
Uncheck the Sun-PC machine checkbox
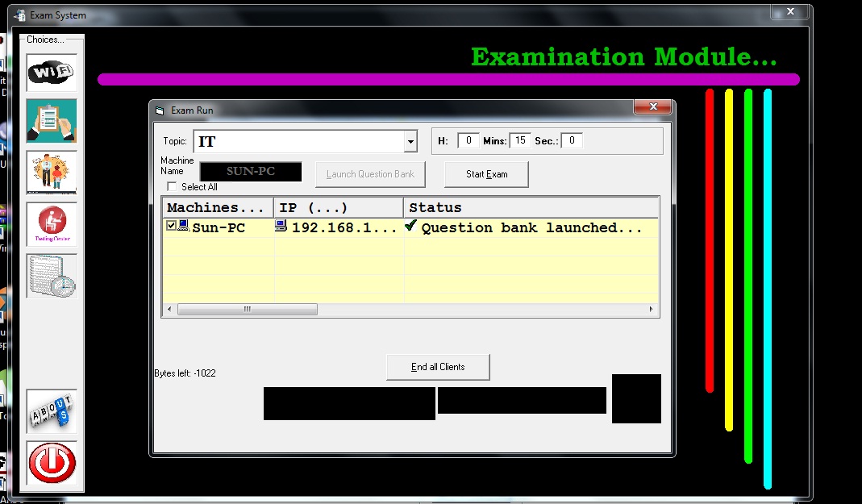tap(171, 225)
